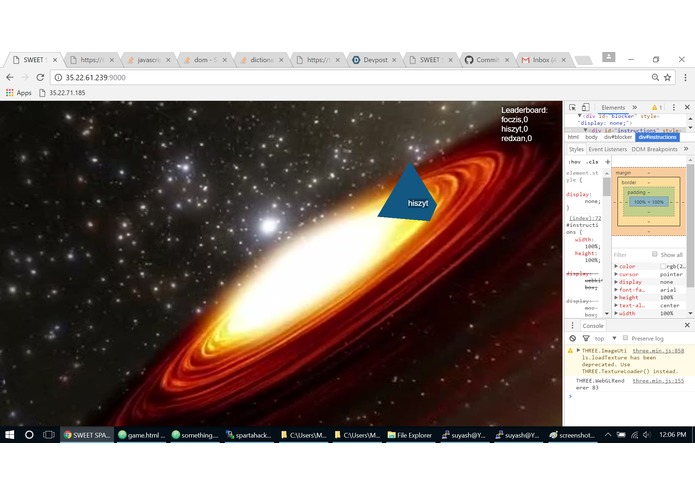Select the div#blocker breadcrumb
Viewport: 695px width, 494px height.
(x=617, y=137)
